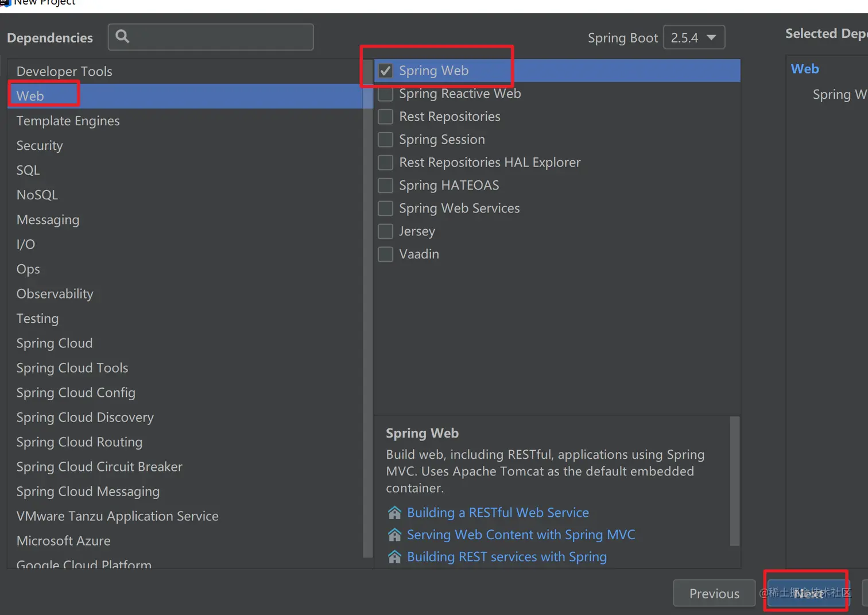Enable Rest Repositories HAL Explorer checkbox

pos(385,163)
